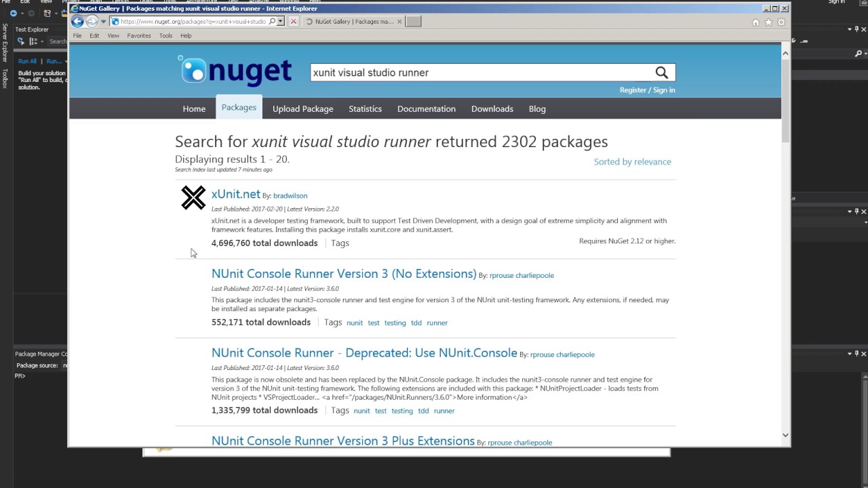Close the NuGet Gallery browser tab

click(399, 22)
